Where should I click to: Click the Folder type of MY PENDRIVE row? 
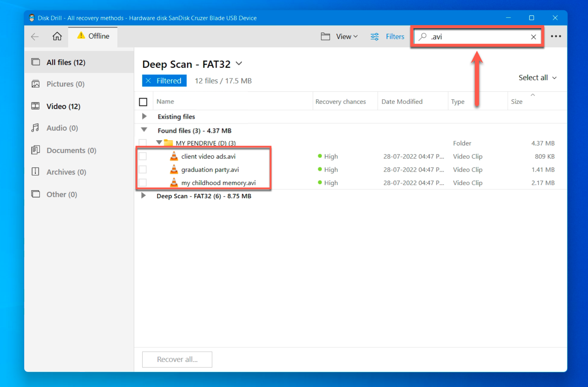[462, 143]
